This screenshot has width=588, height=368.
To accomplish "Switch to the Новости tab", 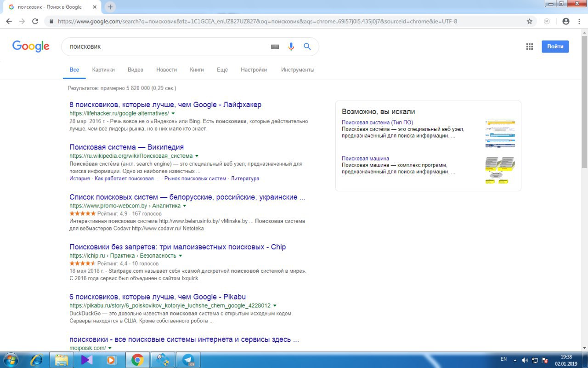I will coord(166,70).
